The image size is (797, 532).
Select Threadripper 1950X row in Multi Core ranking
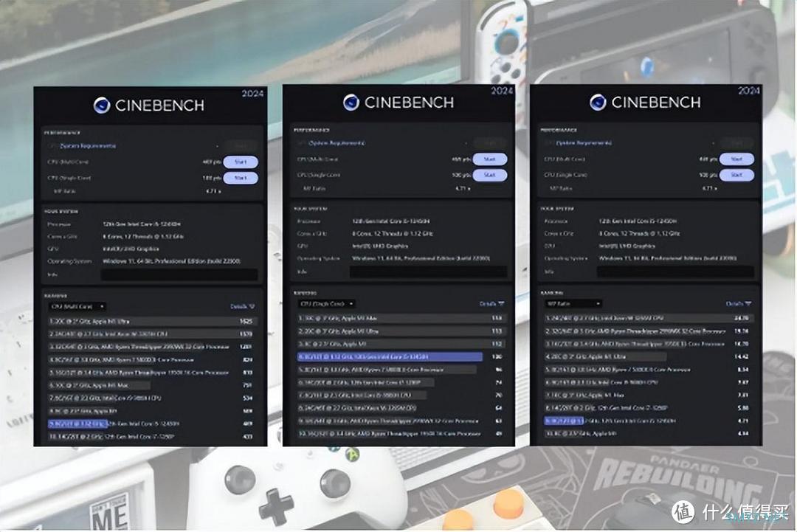[x=151, y=373]
